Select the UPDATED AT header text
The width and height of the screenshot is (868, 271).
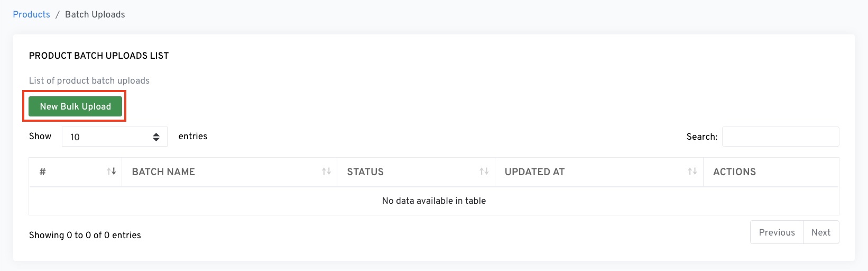(x=534, y=171)
